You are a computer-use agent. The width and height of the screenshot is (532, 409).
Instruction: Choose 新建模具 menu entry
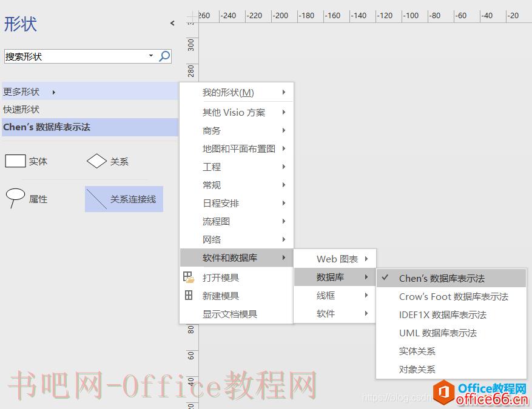[236, 296]
